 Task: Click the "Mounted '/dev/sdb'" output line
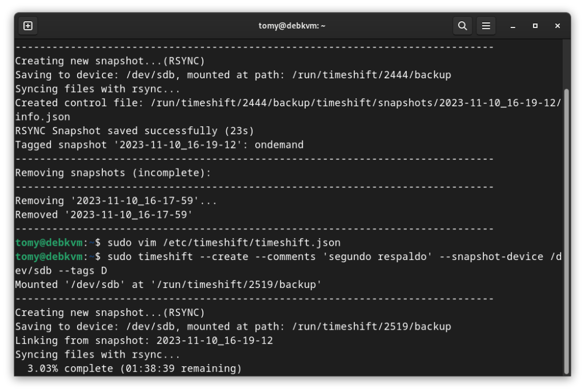pyautogui.click(x=169, y=285)
